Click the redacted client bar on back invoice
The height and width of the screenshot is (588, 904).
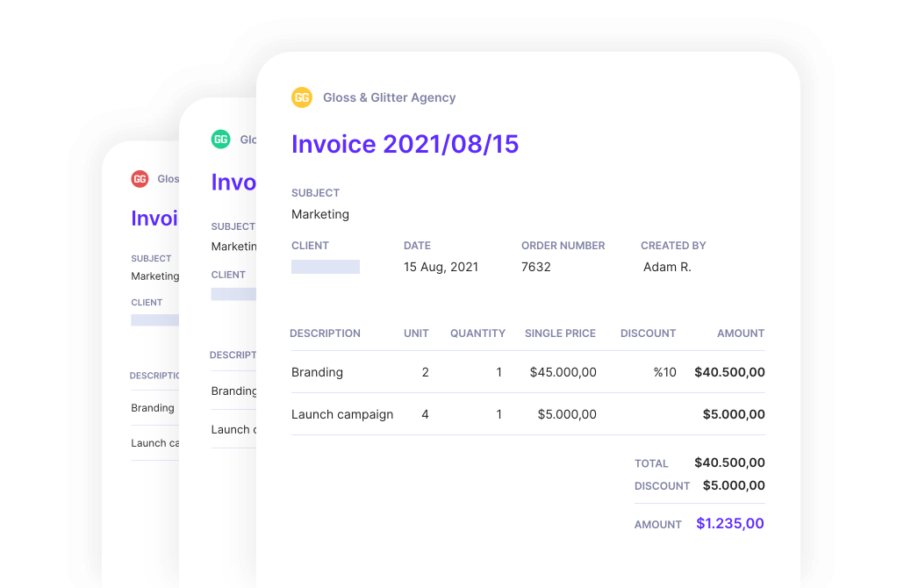click(154, 320)
